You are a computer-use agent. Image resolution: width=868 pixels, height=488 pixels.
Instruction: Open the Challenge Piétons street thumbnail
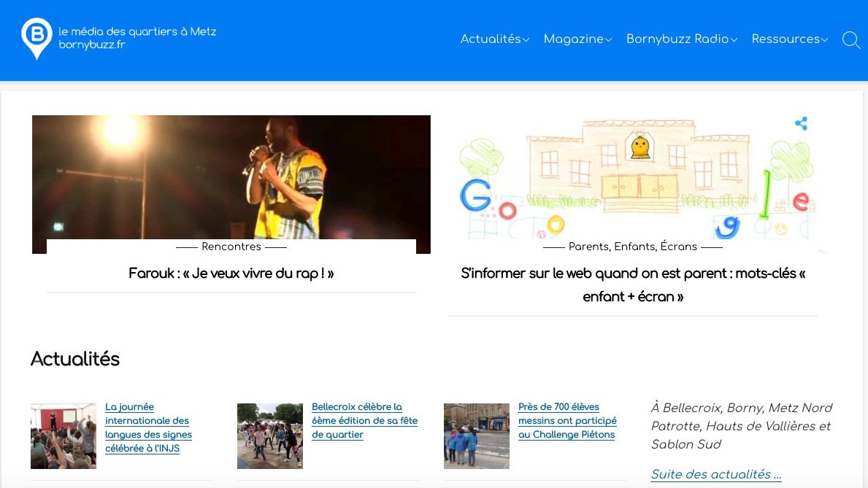tap(476, 436)
